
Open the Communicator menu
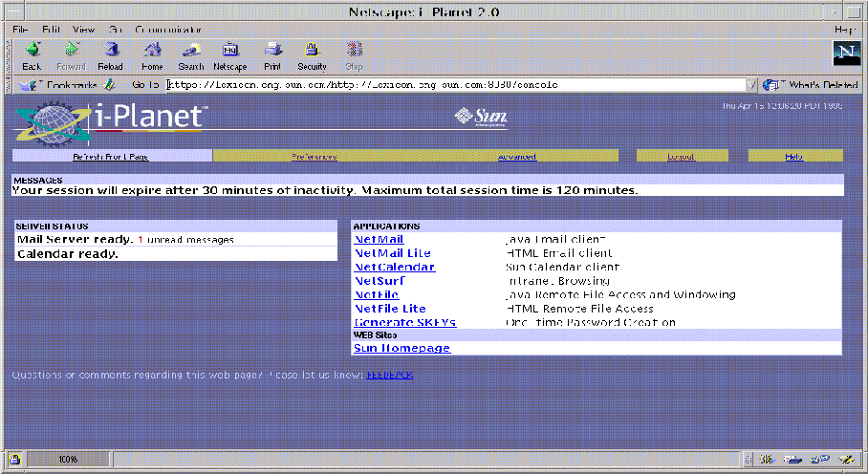168,30
